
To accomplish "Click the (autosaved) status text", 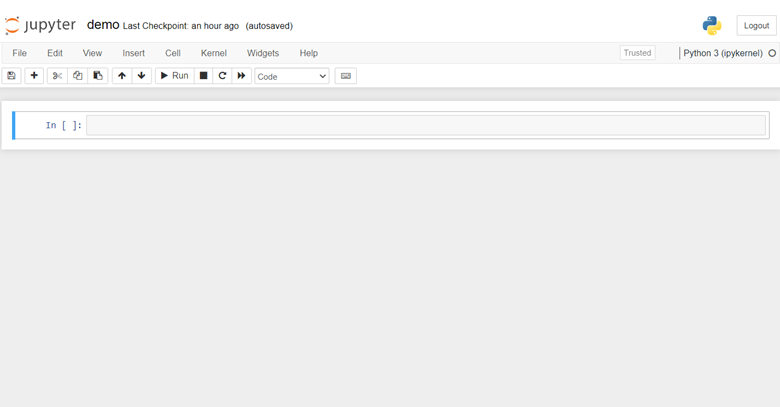I will 269,26.
